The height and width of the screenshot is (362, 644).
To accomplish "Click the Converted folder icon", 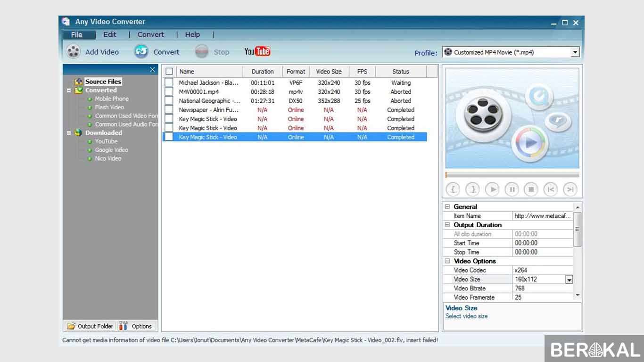I will (x=79, y=90).
